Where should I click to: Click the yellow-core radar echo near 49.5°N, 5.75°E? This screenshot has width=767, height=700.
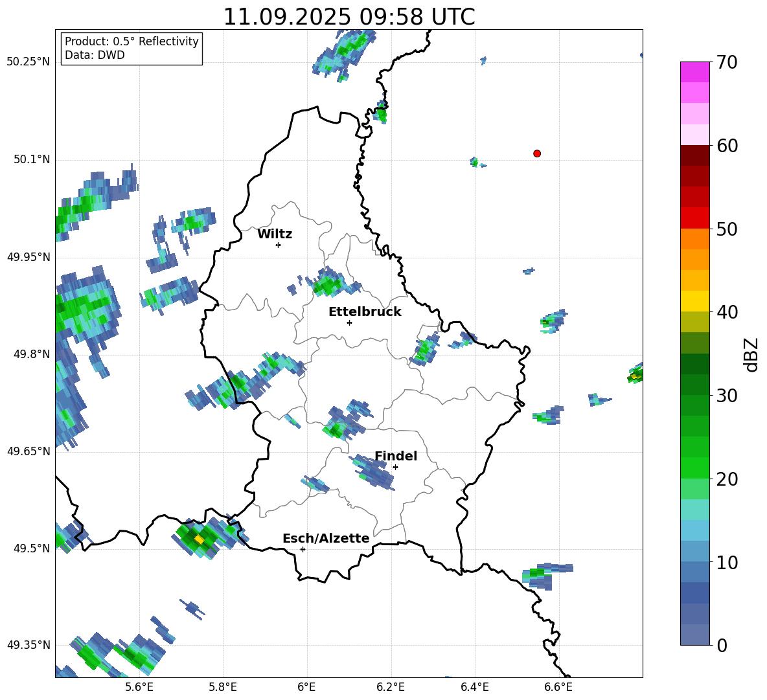pos(199,539)
